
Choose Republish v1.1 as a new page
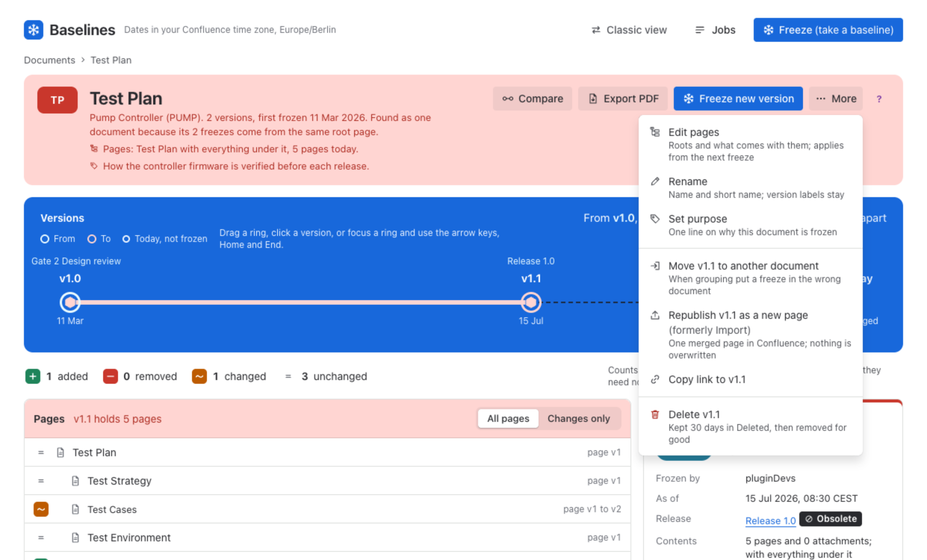click(x=750, y=335)
